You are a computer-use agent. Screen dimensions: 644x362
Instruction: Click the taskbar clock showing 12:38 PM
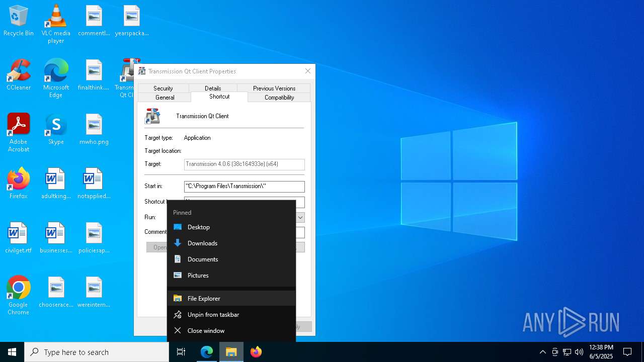pos(601,352)
